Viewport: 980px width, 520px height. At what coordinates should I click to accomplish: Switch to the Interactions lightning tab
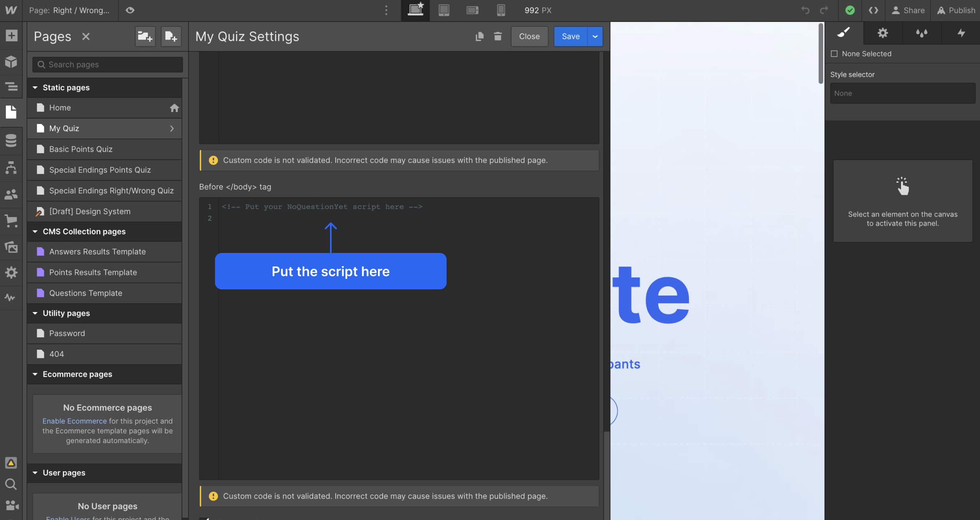(961, 32)
